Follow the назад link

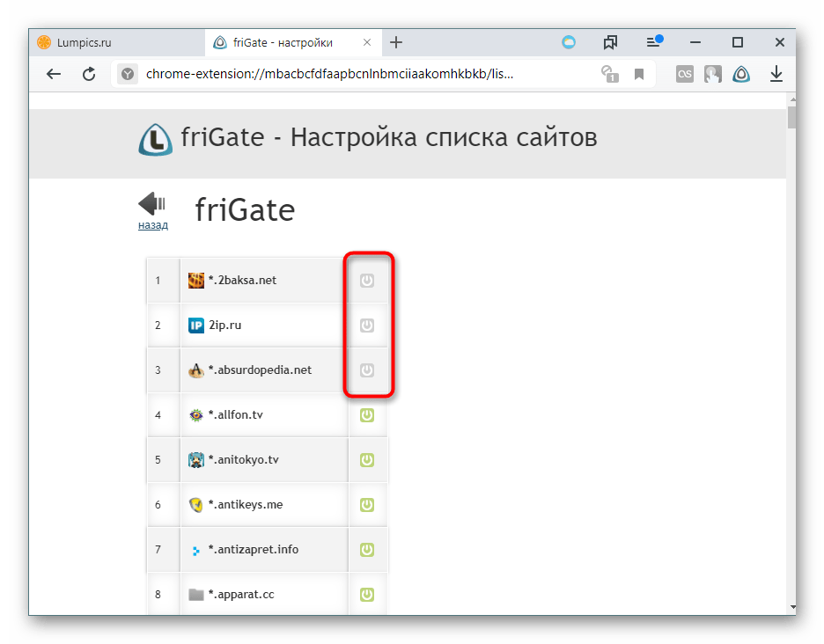(x=153, y=225)
